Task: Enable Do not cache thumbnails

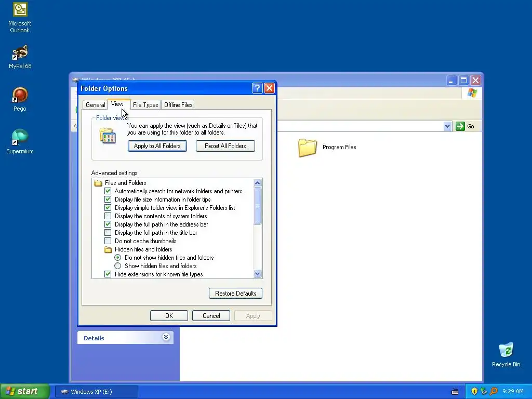Action: coord(108,241)
